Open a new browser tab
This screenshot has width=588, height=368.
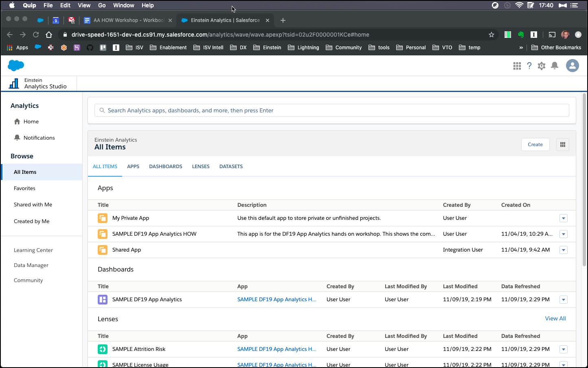pyautogui.click(x=283, y=20)
